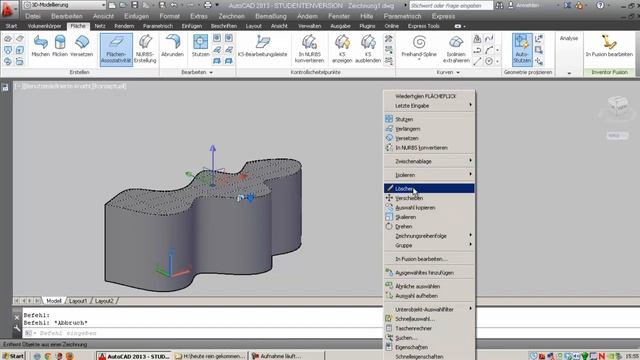Viewport: 640px width, 360px height.
Task: Click the KS ausblenden control vertices icon
Action: pyautogui.click(x=368, y=49)
